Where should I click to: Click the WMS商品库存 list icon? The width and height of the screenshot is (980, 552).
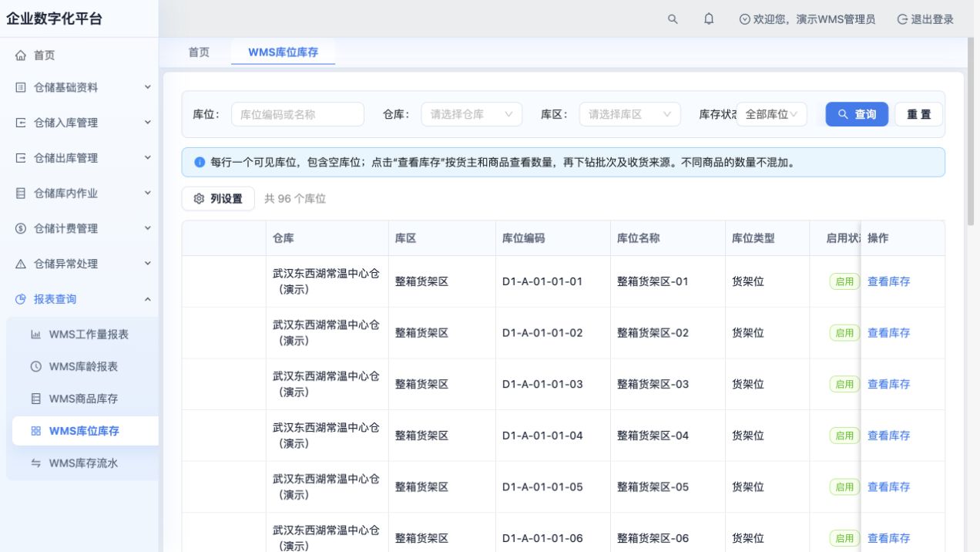click(x=35, y=399)
